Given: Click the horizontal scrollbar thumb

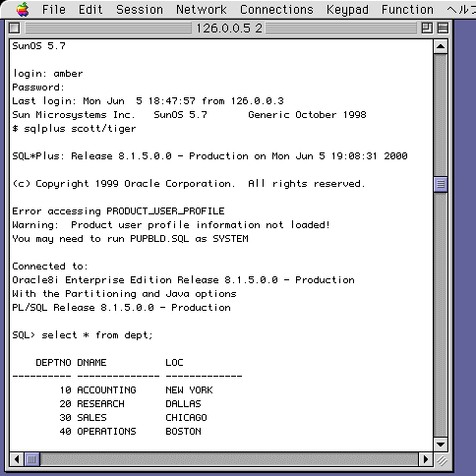Looking at the screenshot, I should point(31,459).
